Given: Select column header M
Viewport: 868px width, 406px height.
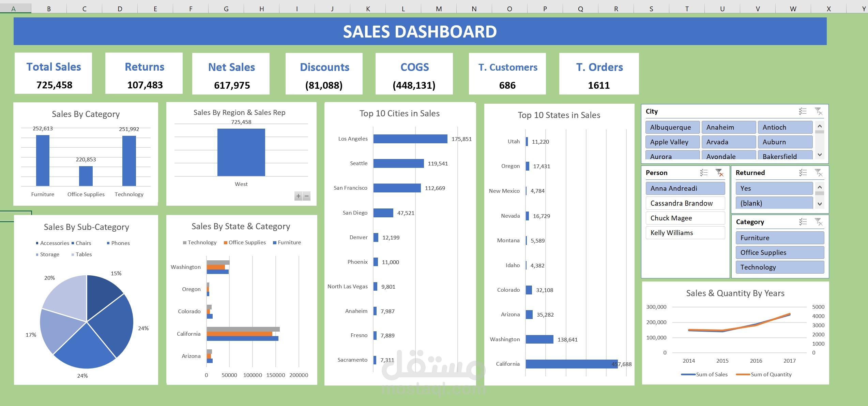Looking at the screenshot, I should [x=439, y=9].
